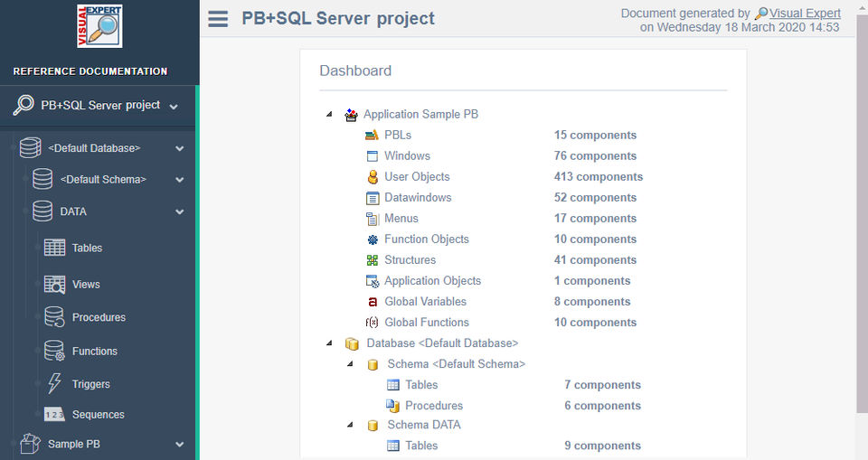The width and height of the screenshot is (868, 460).
Task: Click the Visual Expert logo
Action: 99,26
